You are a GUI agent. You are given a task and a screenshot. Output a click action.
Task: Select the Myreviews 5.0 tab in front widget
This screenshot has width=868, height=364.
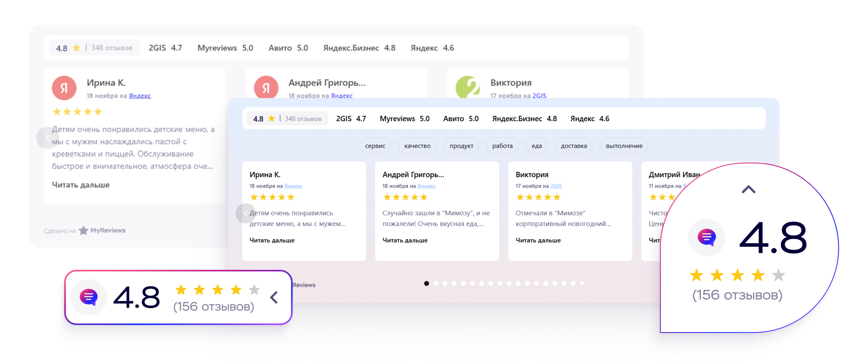(404, 119)
